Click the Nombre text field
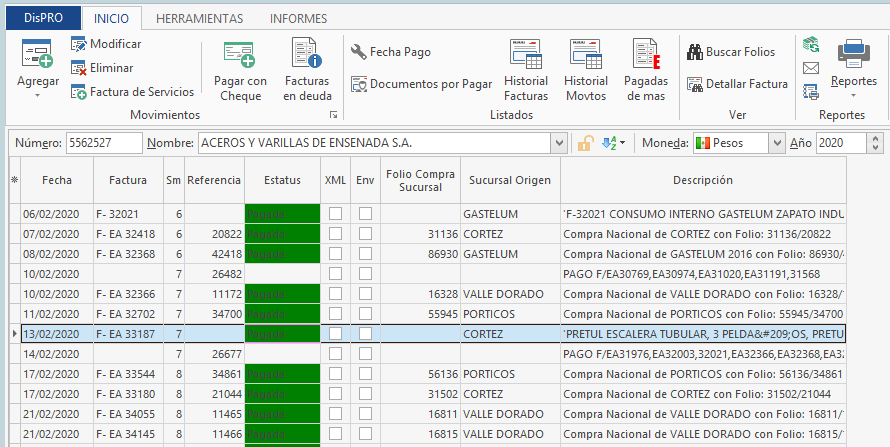The height and width of the screenshot is (447, 890). (373, 144)
